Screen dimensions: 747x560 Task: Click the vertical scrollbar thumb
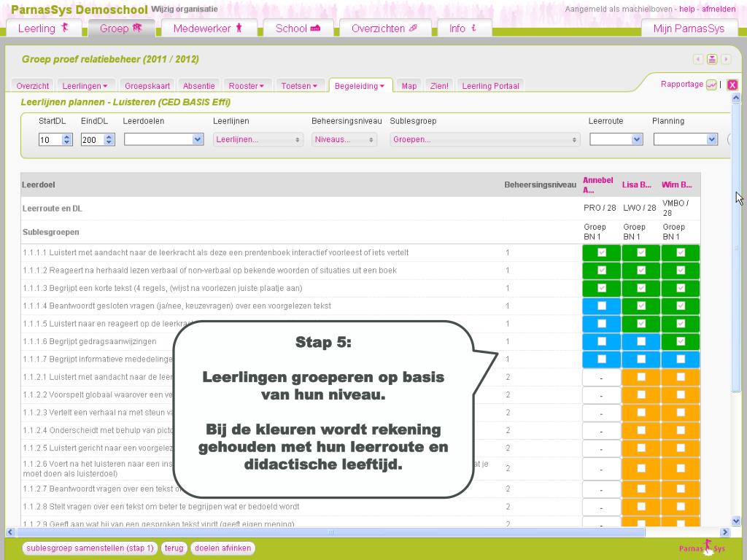(736, 248)
